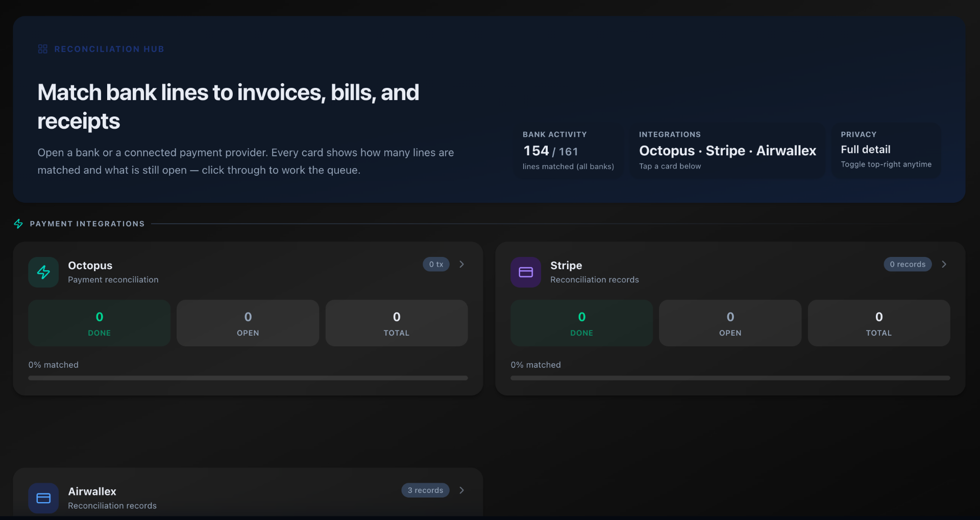Click "0% matched" text in Octopus card
This screenshot has height=520, width=980.
pyautogui.click(x=54, y=365)
